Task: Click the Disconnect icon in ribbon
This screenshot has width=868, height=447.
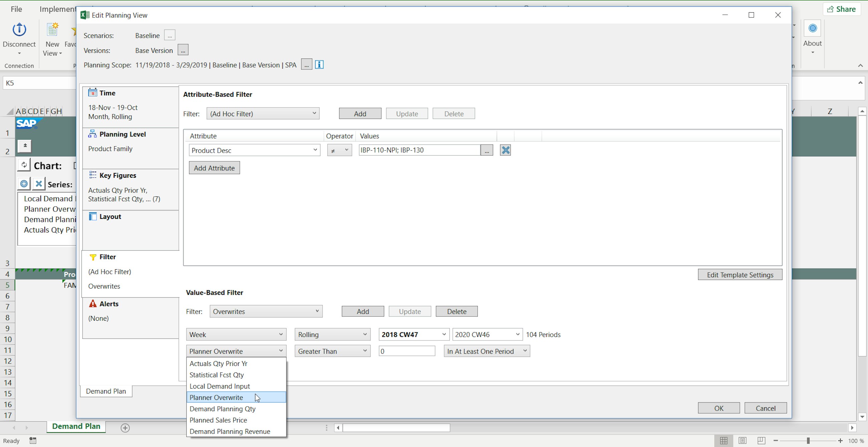Action: [x=19, y=30]
